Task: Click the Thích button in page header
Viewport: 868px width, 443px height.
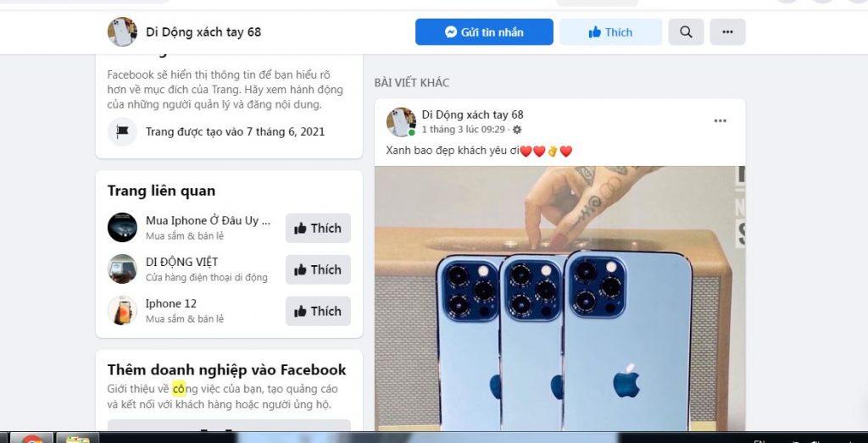Action: coord(610,32)
